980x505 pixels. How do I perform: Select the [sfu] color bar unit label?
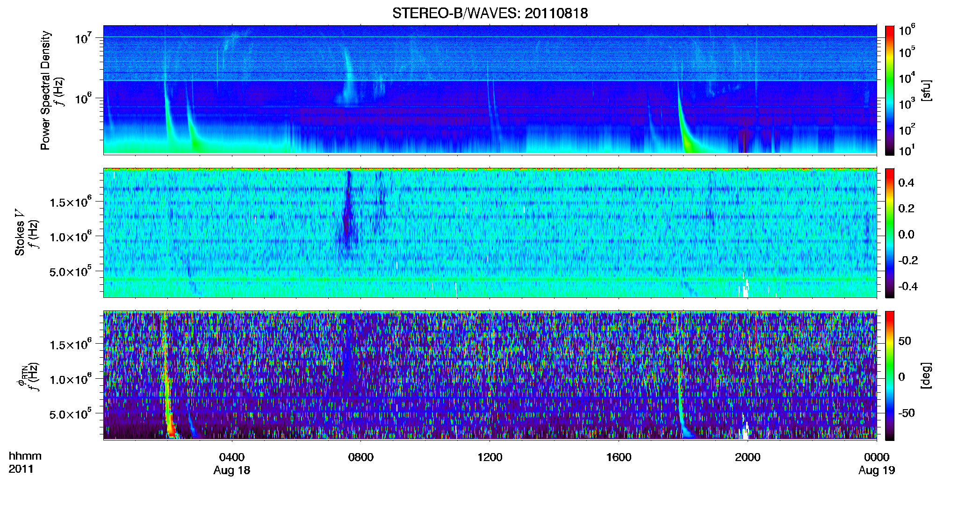[926, 90]
